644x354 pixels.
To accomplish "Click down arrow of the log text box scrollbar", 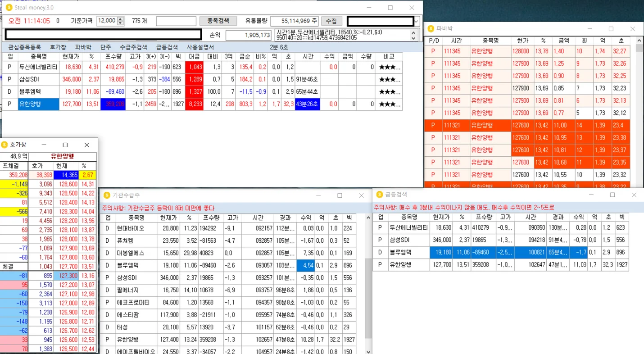I will pyautogui.click(x=413, y=38).
